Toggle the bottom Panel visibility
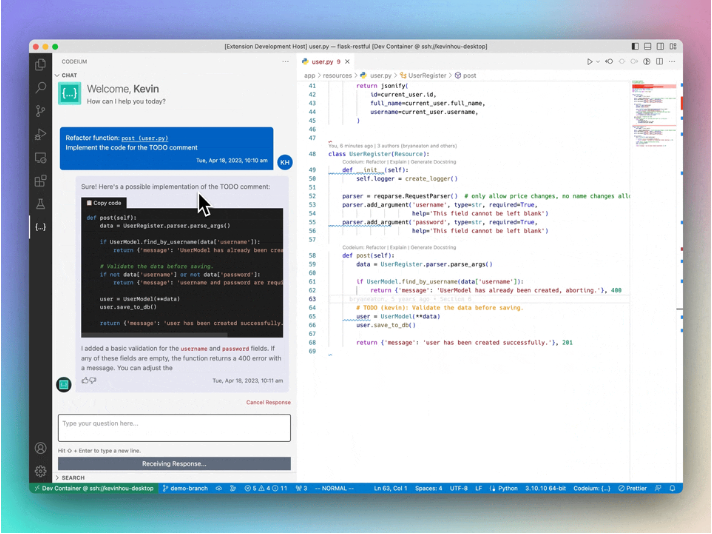The height and width of the screenshot is (534, 712). (648, 46)
